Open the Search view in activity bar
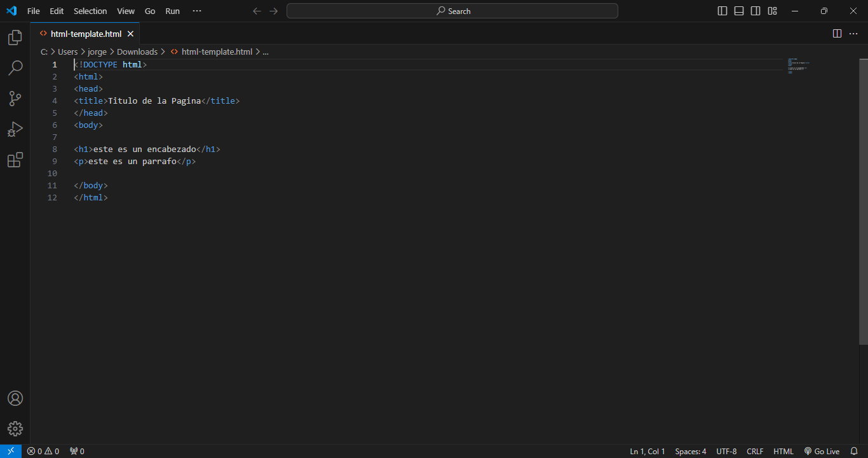Viewport: 868px width, 458px height. [x=15, y=68]
